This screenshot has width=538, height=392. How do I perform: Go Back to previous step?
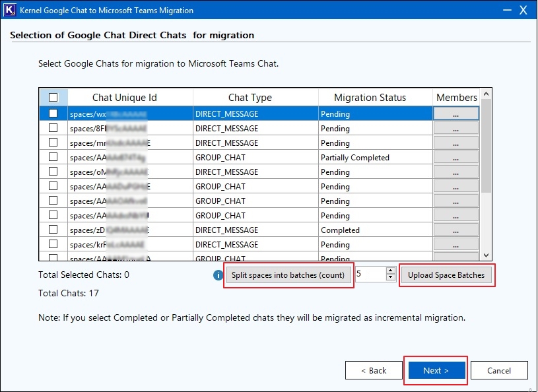tap(374, 370)
